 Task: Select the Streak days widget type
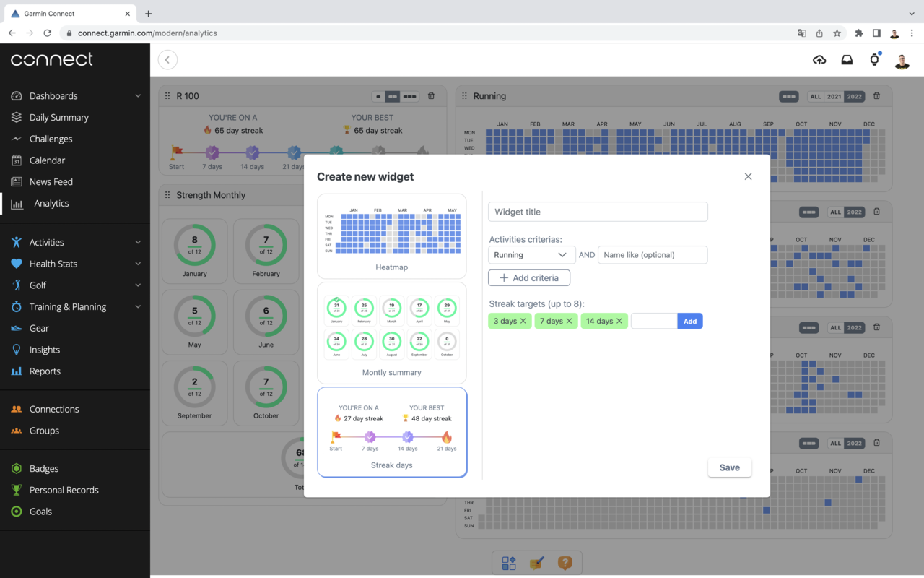[392, 433]
